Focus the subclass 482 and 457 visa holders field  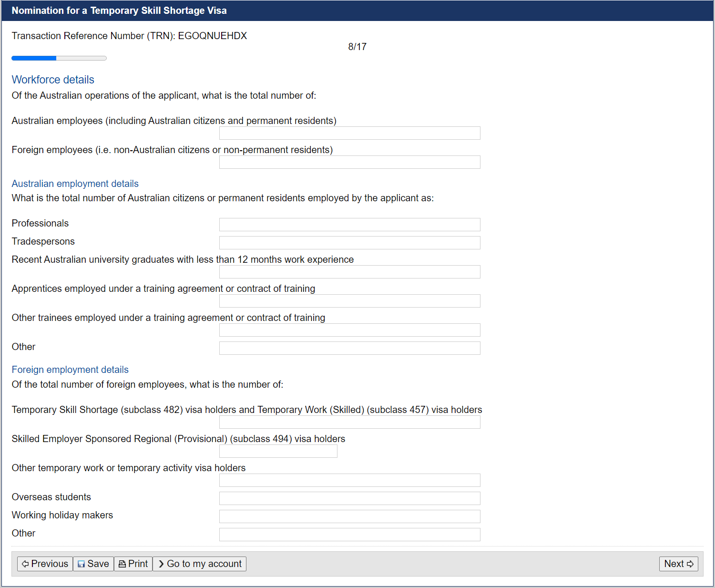[x=350, y=422]
